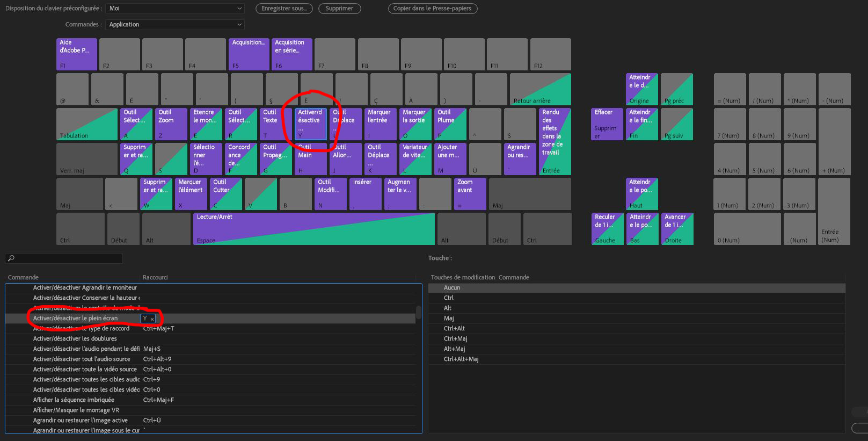Select the Outil Zoom key on the keyboard
Screen dimensions: 868x441
171,124
